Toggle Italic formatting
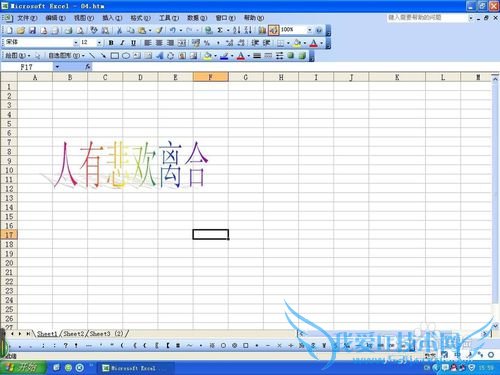This screenshot has height=375, width=500. (x=122, y=43)
